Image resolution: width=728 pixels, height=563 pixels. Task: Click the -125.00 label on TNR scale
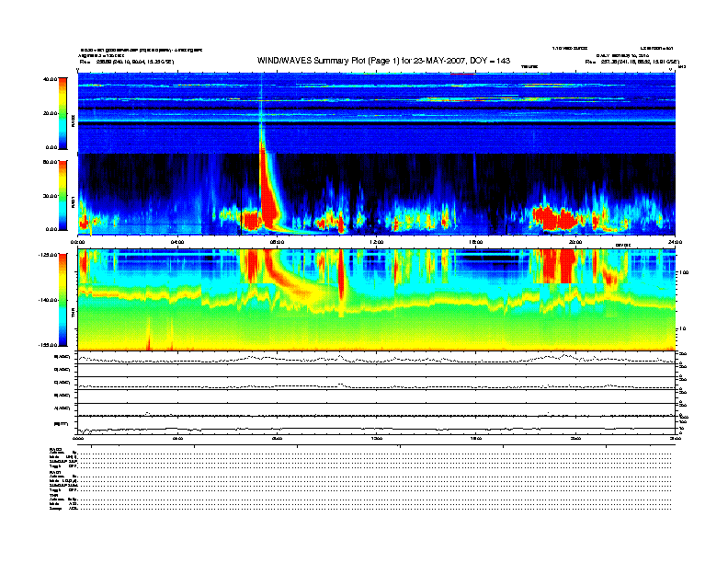[48, 255]
